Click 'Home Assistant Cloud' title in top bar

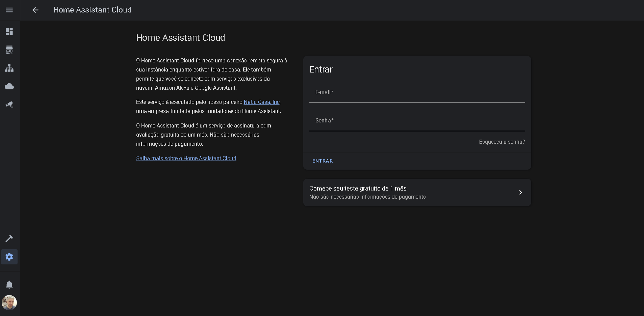pyautogui.click(x=93, y=10)
